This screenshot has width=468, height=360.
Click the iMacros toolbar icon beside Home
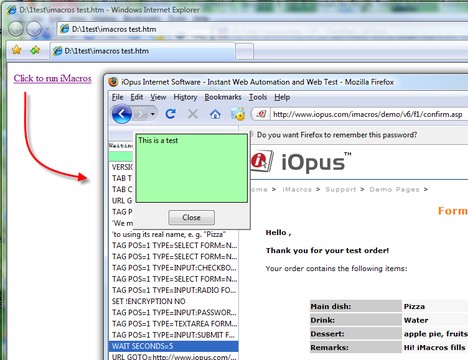click(238, 114)
